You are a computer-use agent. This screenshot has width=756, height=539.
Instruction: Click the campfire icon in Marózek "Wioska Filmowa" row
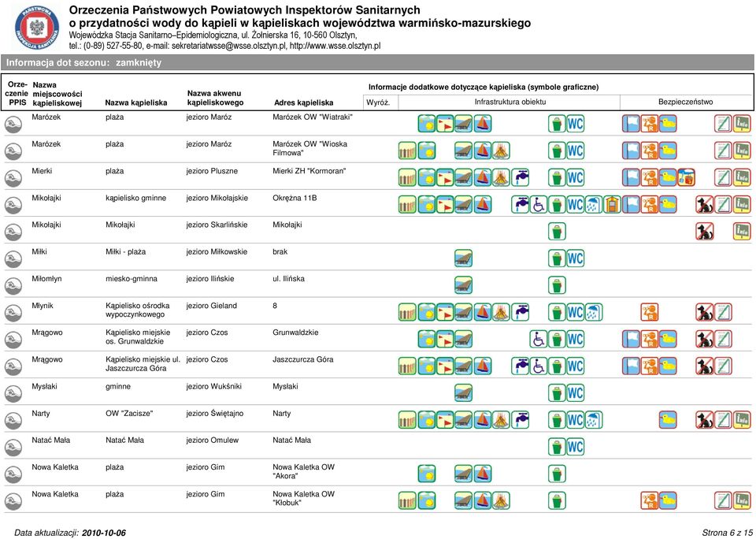pos(502,151)
